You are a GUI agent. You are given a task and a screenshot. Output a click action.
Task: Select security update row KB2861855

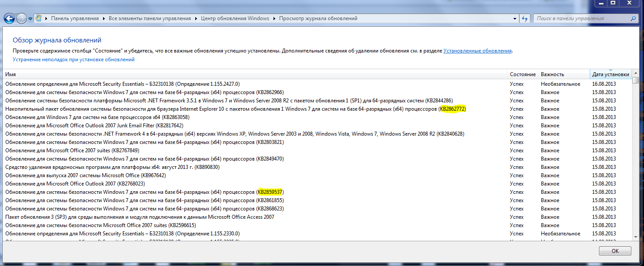click(x=318, y=200)
